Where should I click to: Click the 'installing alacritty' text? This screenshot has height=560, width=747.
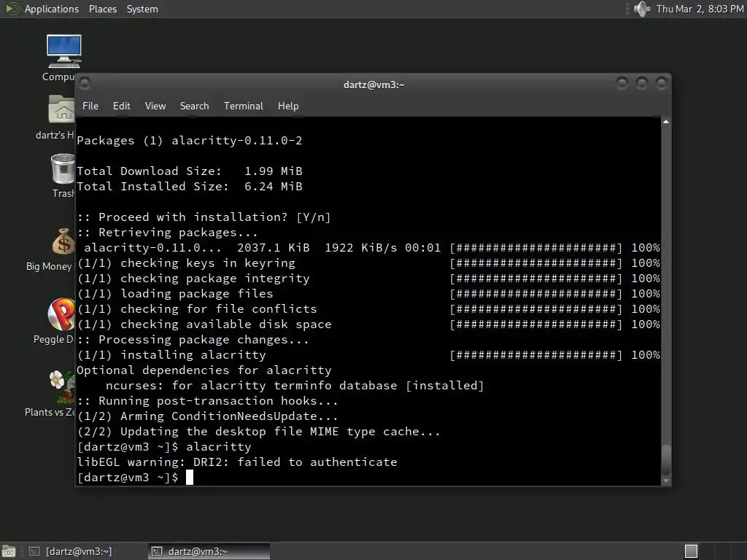click(x=193, y=355)
